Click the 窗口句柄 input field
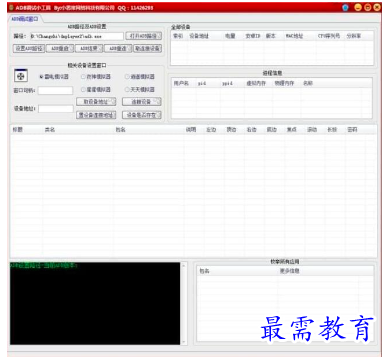The image size is (382, 360). tap(55, 90)
